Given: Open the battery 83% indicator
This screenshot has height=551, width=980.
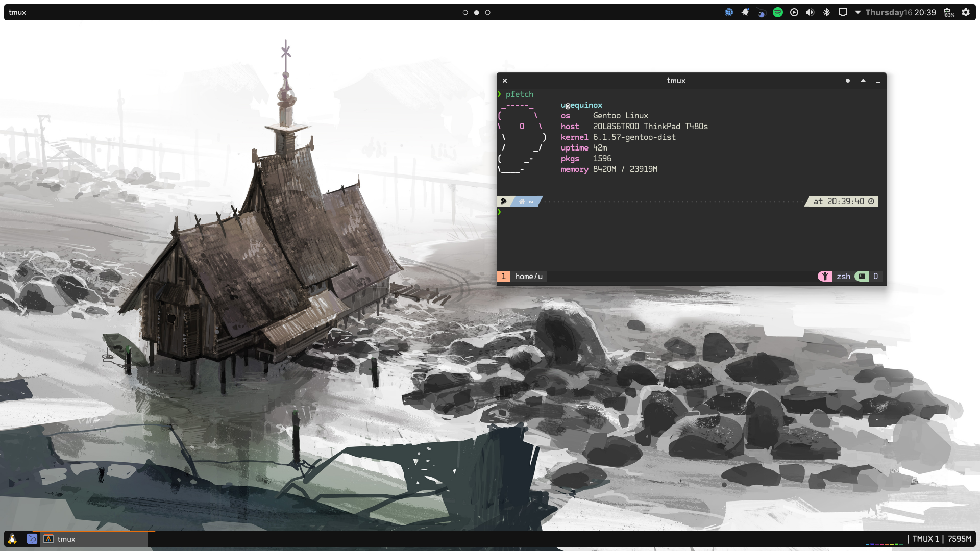Looking at the screenshot, I should point(948,12).
